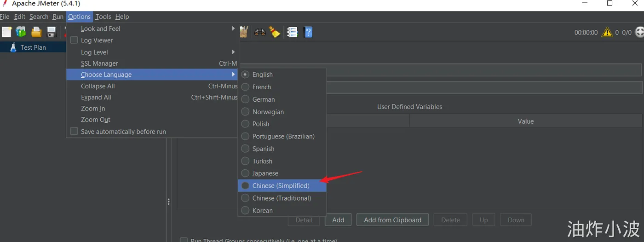Open the Run menu

click(x=58, y=17)
